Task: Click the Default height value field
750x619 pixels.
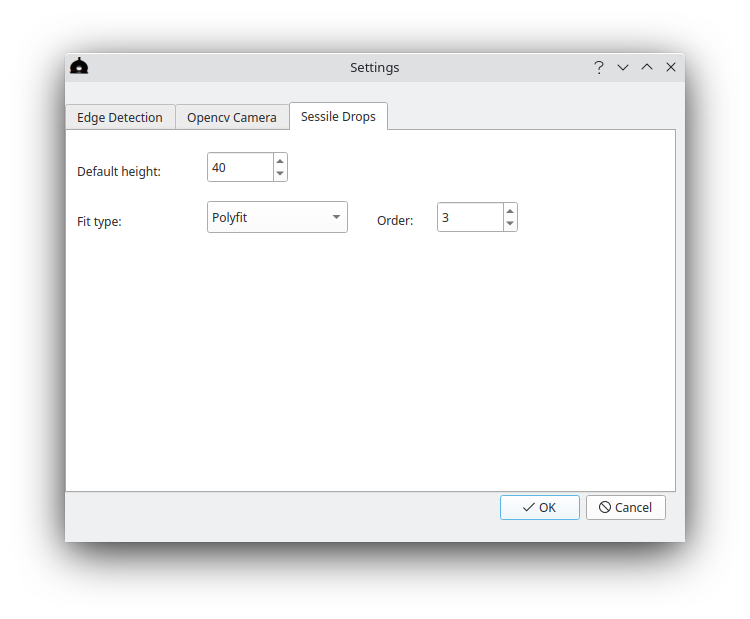Action: [240, 167]
